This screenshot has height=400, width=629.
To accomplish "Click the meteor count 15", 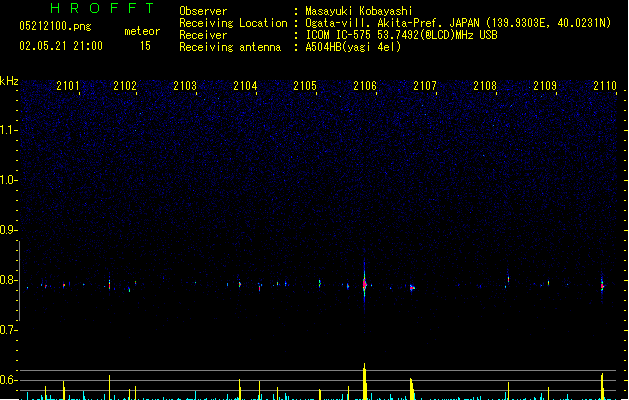I will 145,46.
